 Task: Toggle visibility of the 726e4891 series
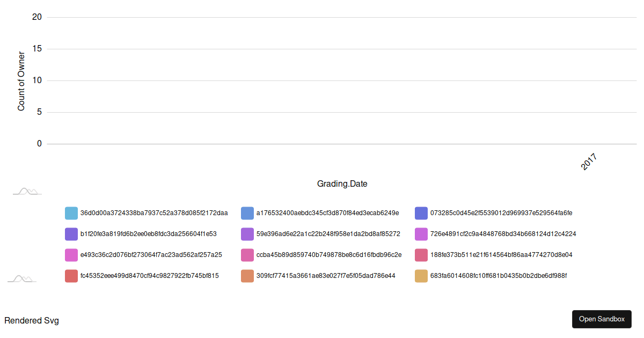421,234
